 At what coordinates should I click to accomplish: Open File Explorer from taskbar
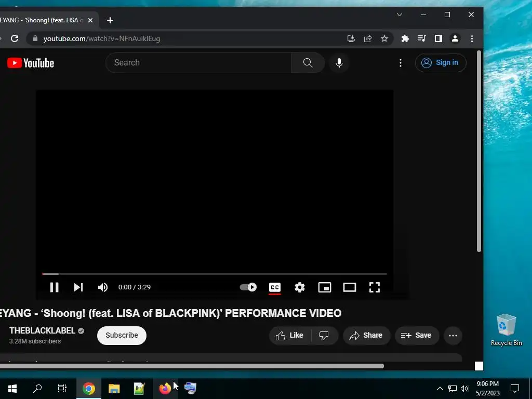114,389
